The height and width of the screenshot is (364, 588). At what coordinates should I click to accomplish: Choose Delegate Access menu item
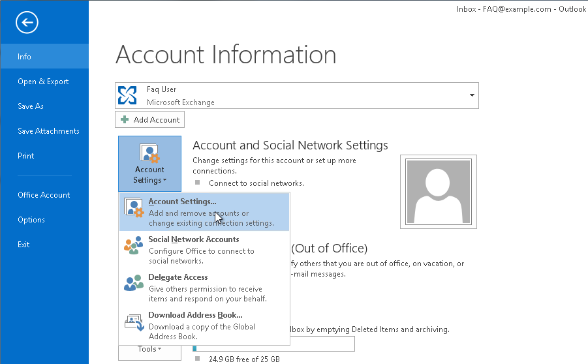click(x=204, y=288)
